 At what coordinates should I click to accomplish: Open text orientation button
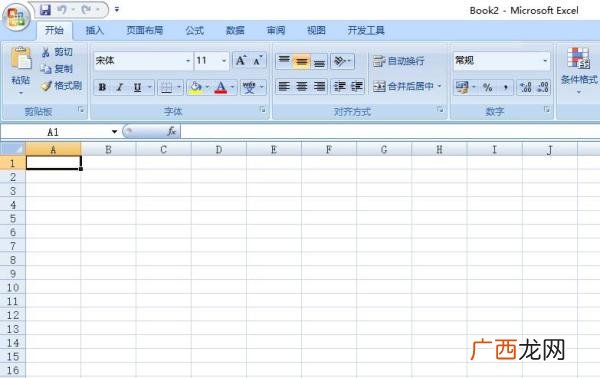(342, 61)
